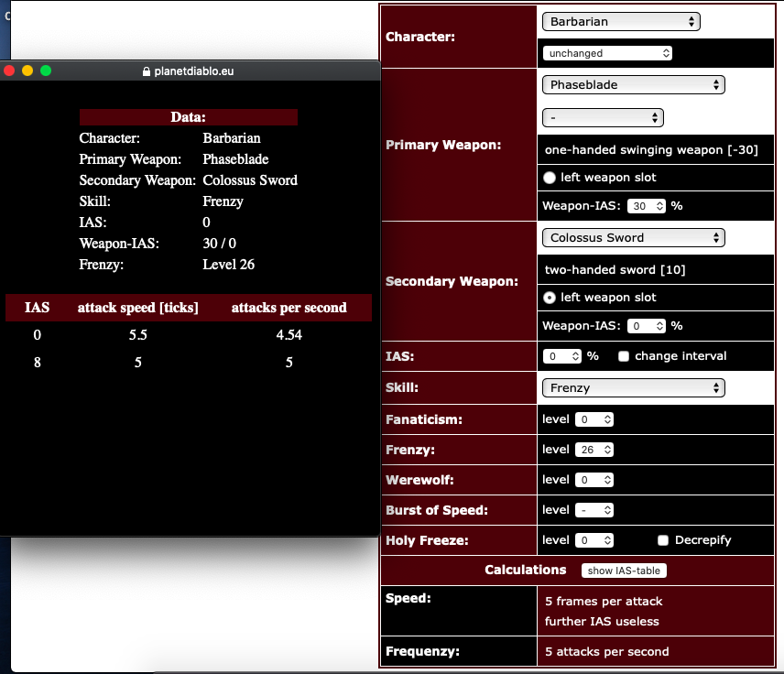Click the lock icon beside planetdiablo.eu

click(146, 71)
